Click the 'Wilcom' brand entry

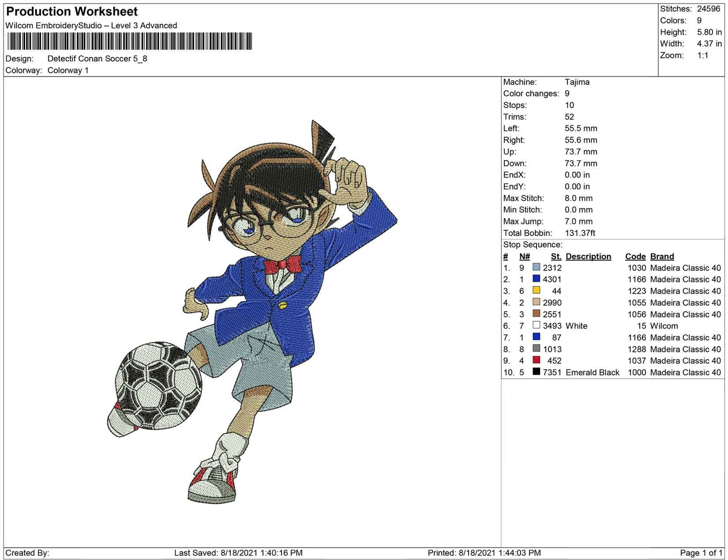pos(664,326)
